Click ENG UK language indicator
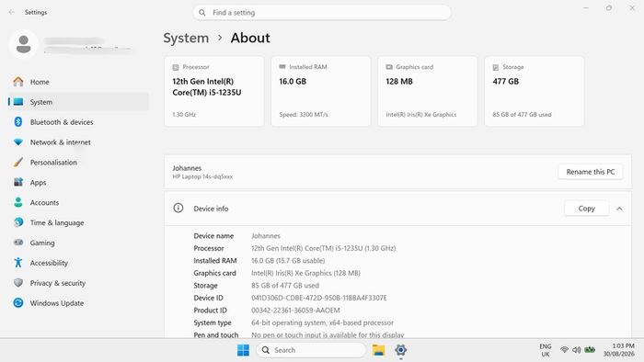644x362 pixels. click(546, 350)
